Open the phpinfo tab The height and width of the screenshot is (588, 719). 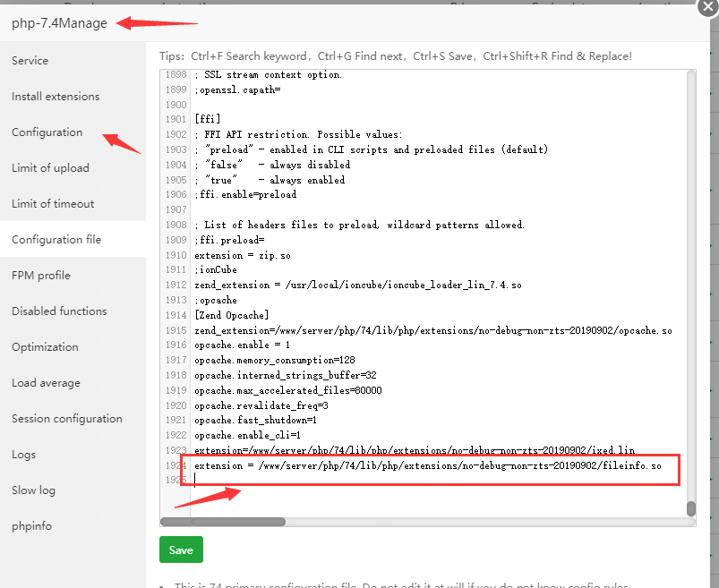(x=31, y=525)
